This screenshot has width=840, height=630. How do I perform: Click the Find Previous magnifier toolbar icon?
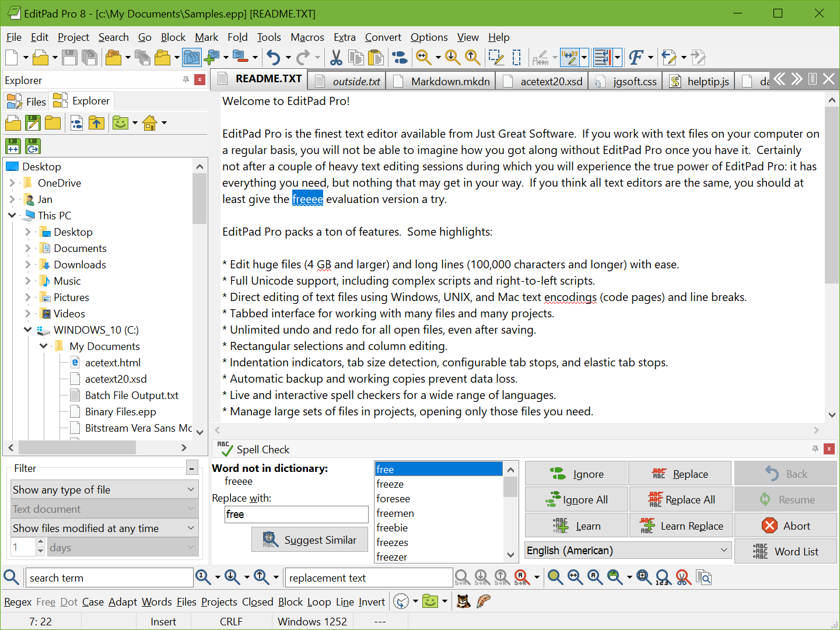click(473, 57)
